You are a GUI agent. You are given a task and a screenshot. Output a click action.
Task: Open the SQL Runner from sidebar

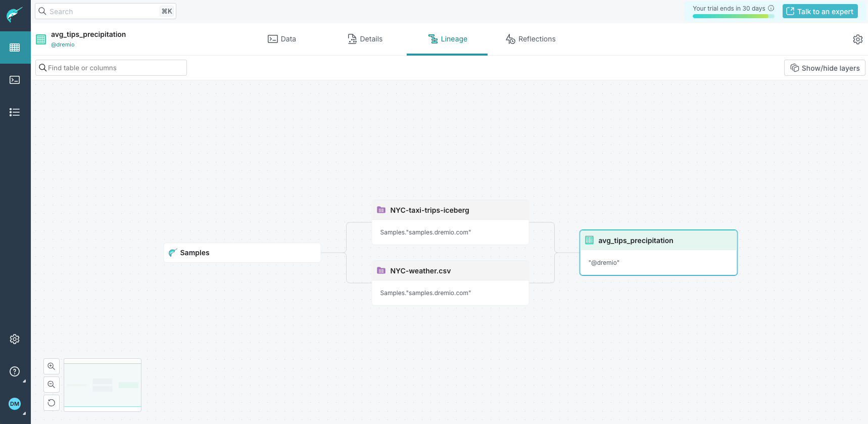coord(15,80)
